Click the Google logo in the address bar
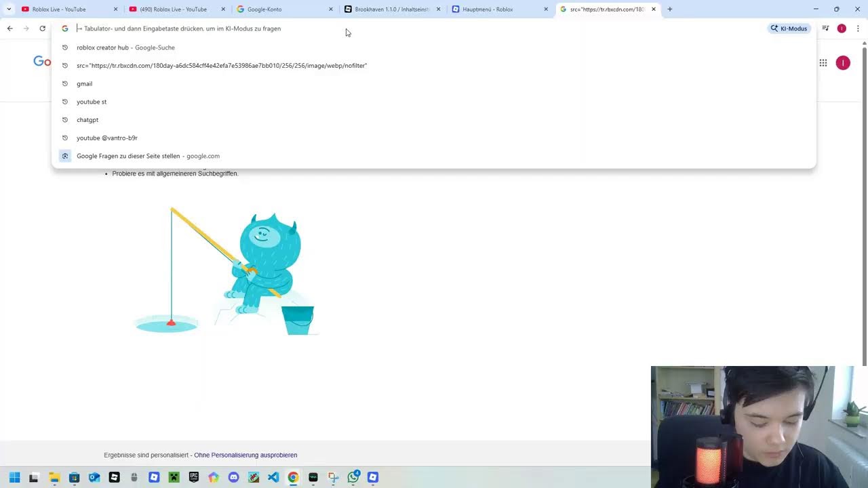The image size is (868, 488). click(x=65, y=28)
